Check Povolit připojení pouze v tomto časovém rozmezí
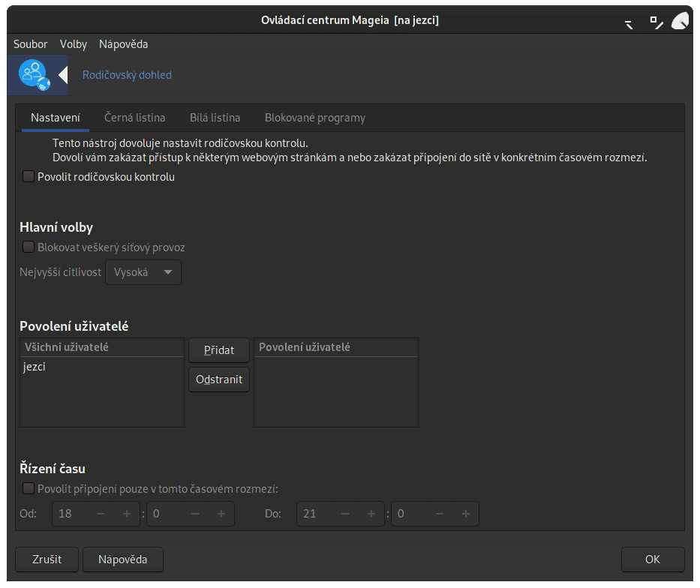Viewport: 700px width, 588px height. 28,488
